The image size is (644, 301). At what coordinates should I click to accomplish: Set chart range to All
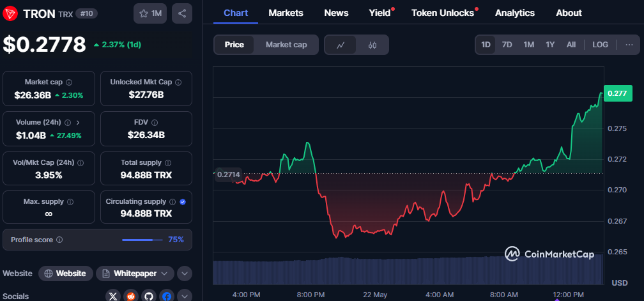point(571,45)
